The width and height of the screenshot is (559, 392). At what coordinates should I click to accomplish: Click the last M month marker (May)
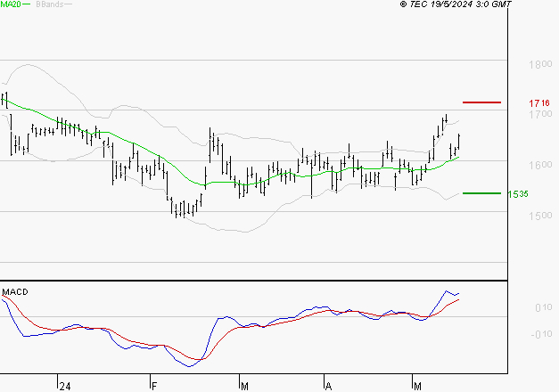[x=417, y=386]
